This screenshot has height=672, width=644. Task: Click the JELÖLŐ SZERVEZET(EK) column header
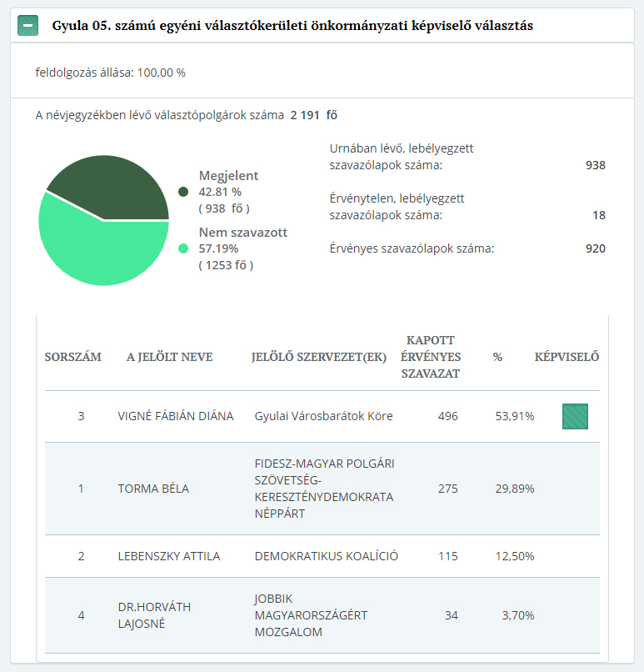click(319, 357)
